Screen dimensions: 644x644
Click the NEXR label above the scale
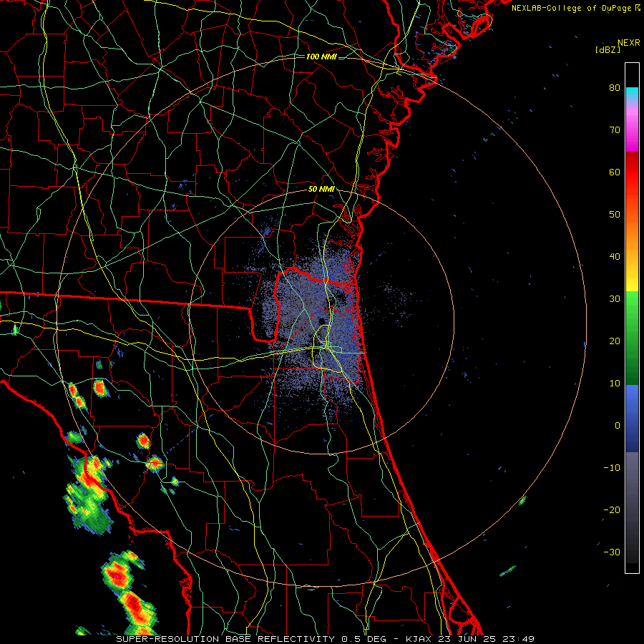628,43
